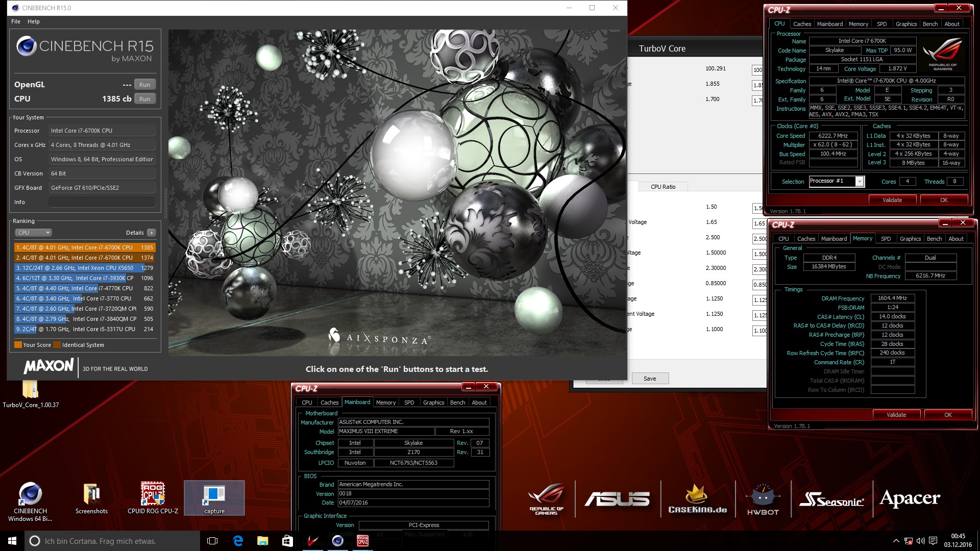Click Validate in the CPU-Z Memory window
The width and height of the screenshot is (980, 551).
(896, 415)
